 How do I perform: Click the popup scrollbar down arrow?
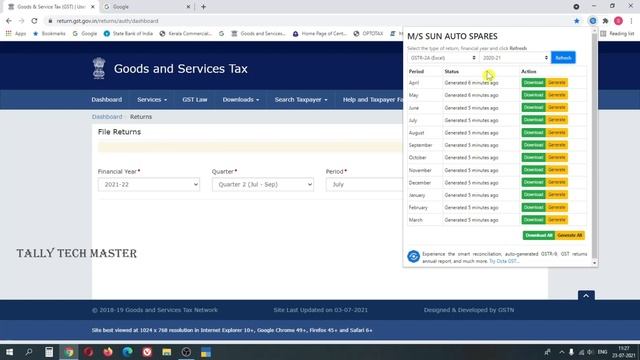[594, 263]
